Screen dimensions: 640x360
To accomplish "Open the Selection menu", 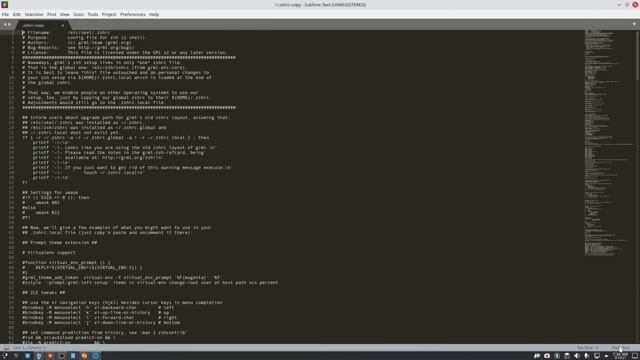I will coord(34,14).
